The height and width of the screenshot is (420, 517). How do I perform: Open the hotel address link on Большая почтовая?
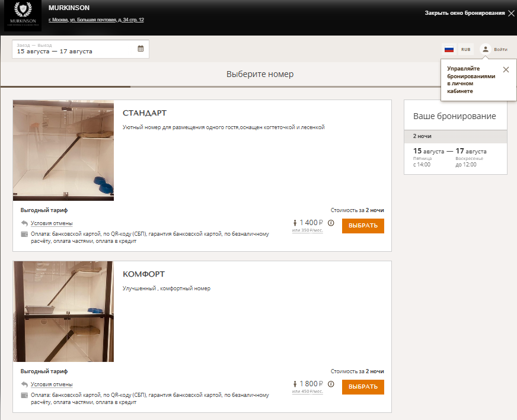(96, 20)
